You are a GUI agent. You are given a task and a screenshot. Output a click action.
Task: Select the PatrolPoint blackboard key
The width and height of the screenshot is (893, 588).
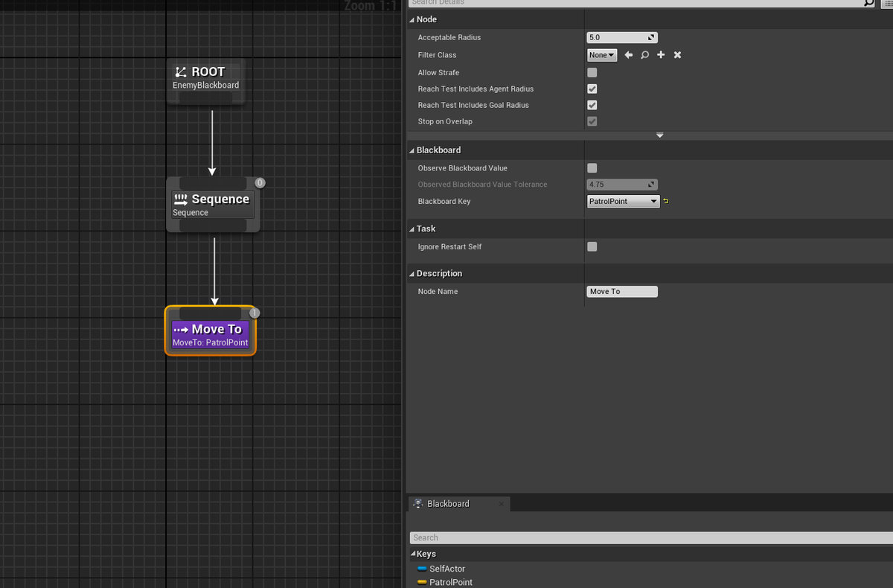[x=451, y=582]
